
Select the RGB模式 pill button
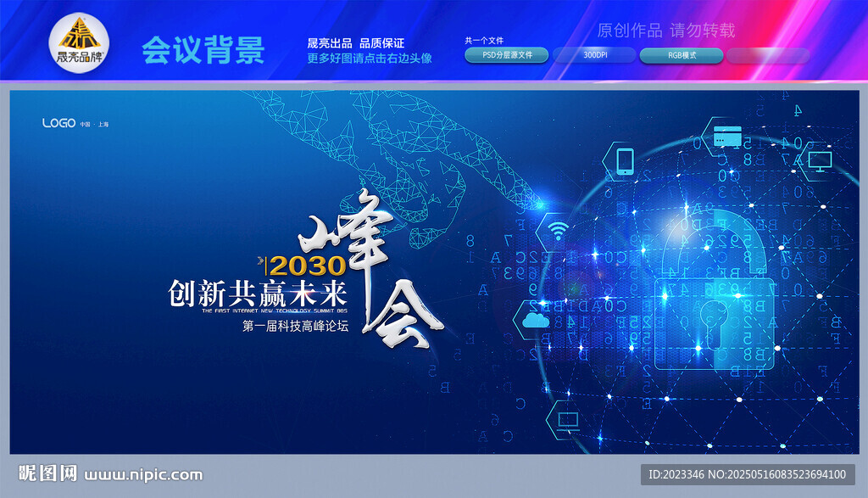click(x=682, y=55)
